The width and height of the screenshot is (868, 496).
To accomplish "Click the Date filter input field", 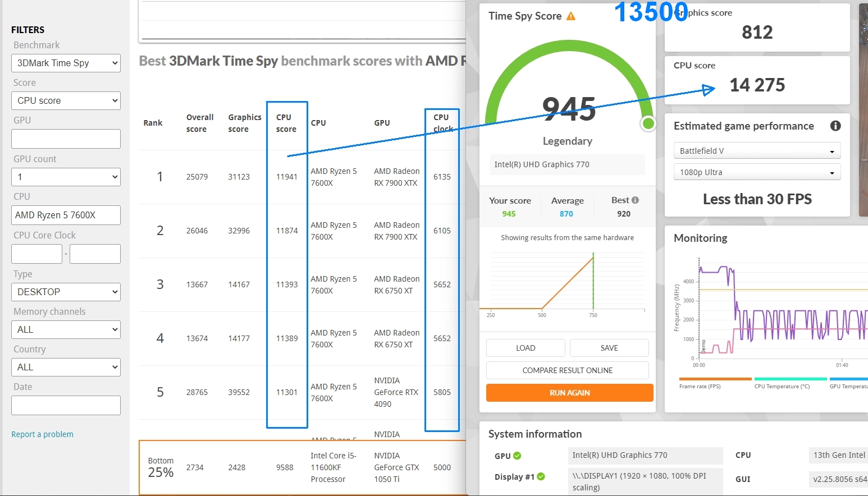I will coord(66,405).
